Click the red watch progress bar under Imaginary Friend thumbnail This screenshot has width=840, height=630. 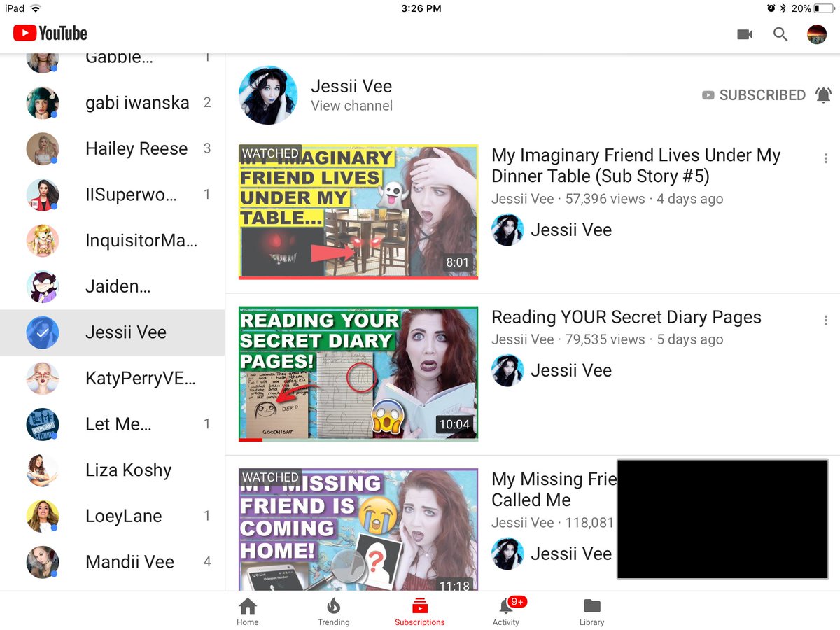click(358, 278)
